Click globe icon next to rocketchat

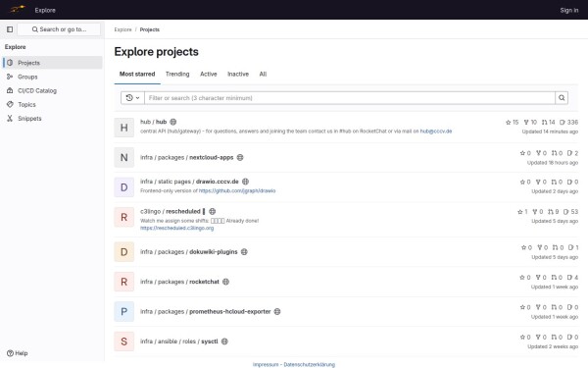[x=225, y=282]
